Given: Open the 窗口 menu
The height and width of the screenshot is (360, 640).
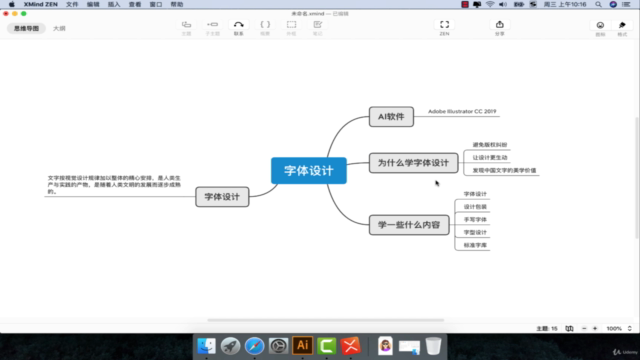Looking at the screenshot, I should pos(156,4).
